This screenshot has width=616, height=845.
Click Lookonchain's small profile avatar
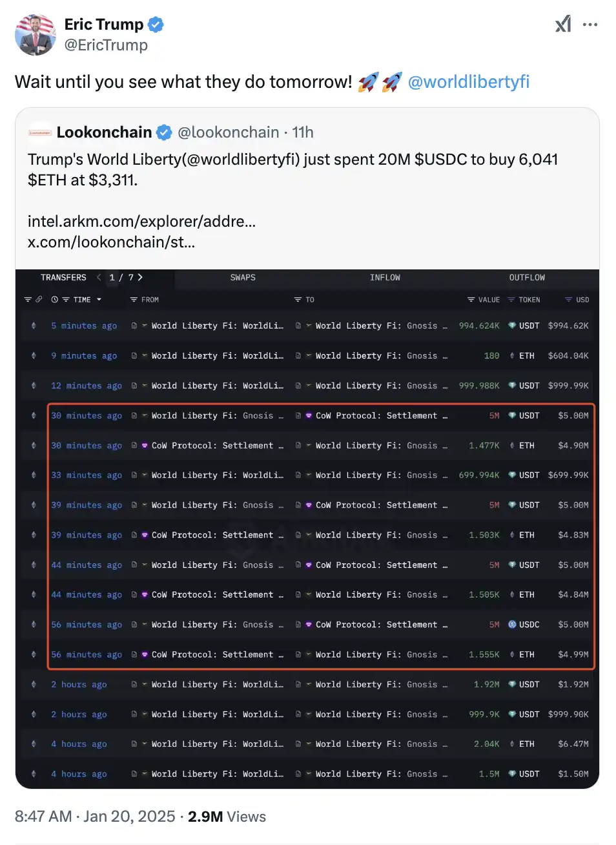pos(40,132)
